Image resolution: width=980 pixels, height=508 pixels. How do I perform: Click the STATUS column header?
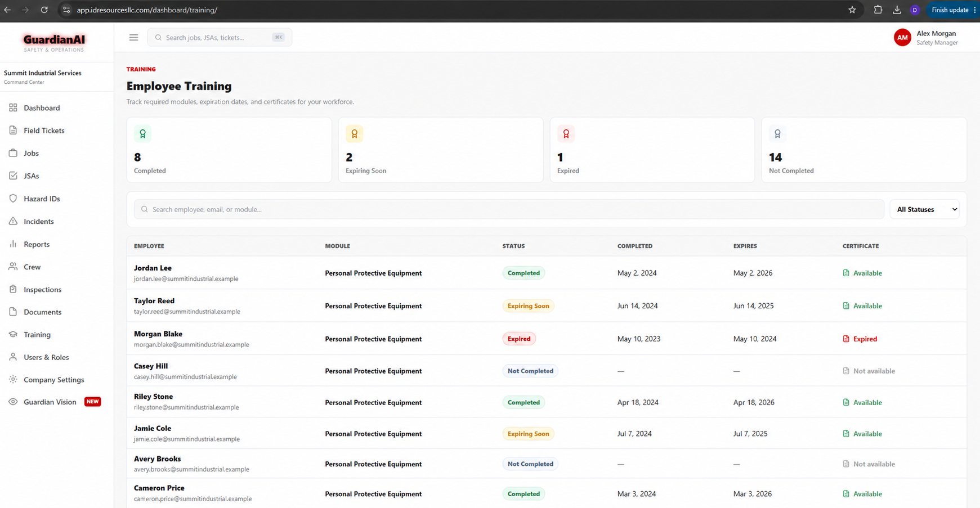(x=513, y=246)
